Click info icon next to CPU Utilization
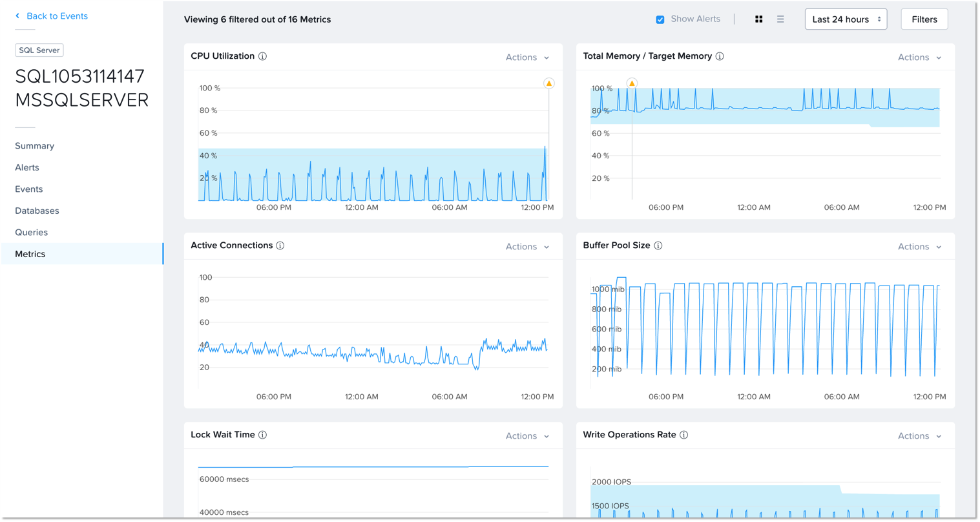 click(x=262, y=56)
